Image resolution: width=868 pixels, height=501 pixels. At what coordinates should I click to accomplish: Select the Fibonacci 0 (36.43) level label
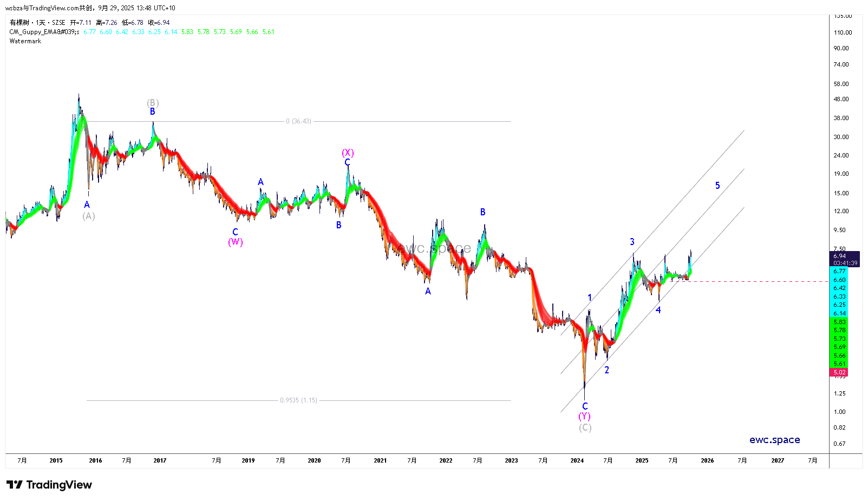[298, 121]
